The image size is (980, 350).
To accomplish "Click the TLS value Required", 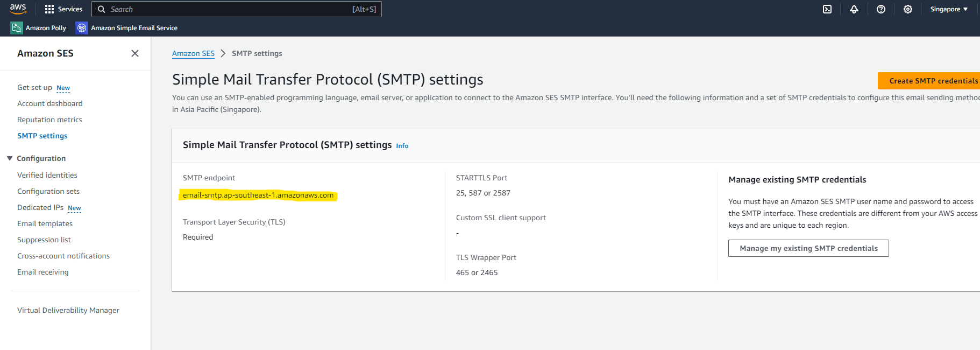I will click(198, 237).
